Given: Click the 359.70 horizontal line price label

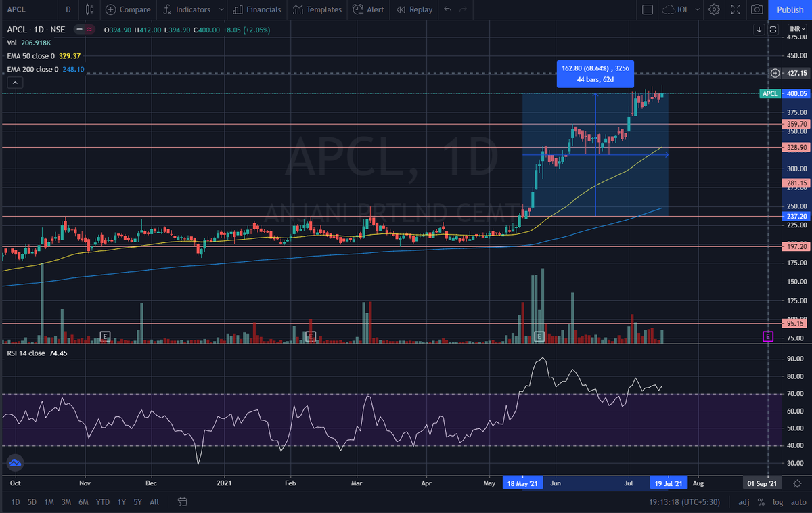Looking at the screenshot, I should point(794,124).
